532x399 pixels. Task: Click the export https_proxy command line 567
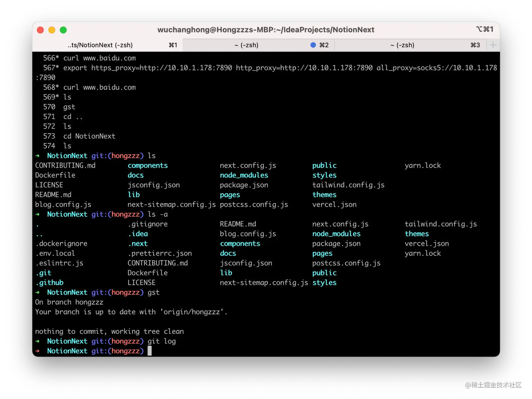[x=266, y=73]
